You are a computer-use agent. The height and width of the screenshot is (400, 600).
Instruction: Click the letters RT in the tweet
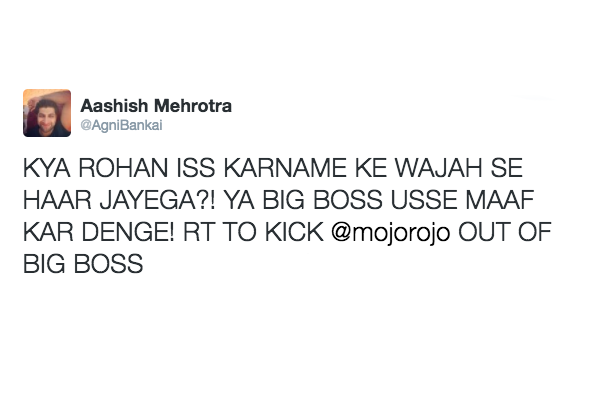click(198, 232)
